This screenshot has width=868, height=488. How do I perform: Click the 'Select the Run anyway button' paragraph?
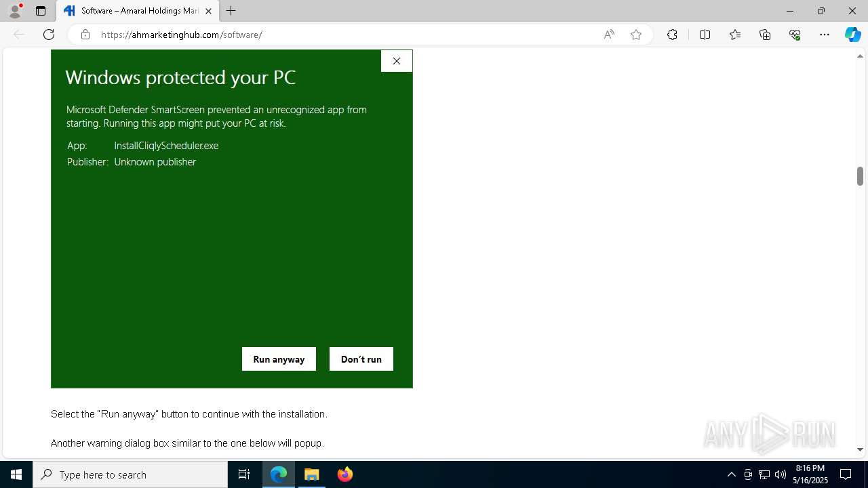189,414
